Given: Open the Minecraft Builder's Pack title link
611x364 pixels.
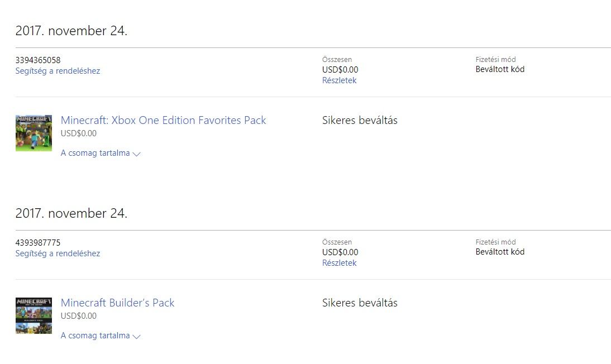Looking at the screenshot, I should (117, 303).
